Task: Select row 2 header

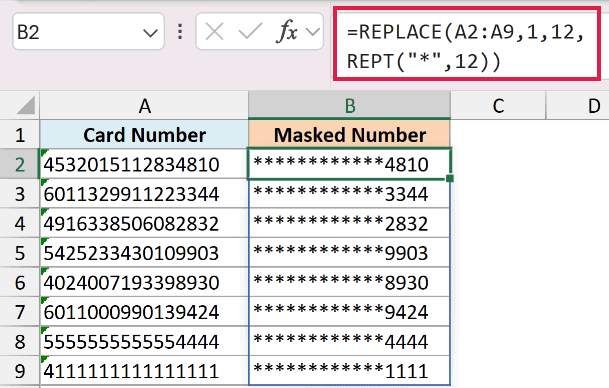Action: [x=20, y=164]
